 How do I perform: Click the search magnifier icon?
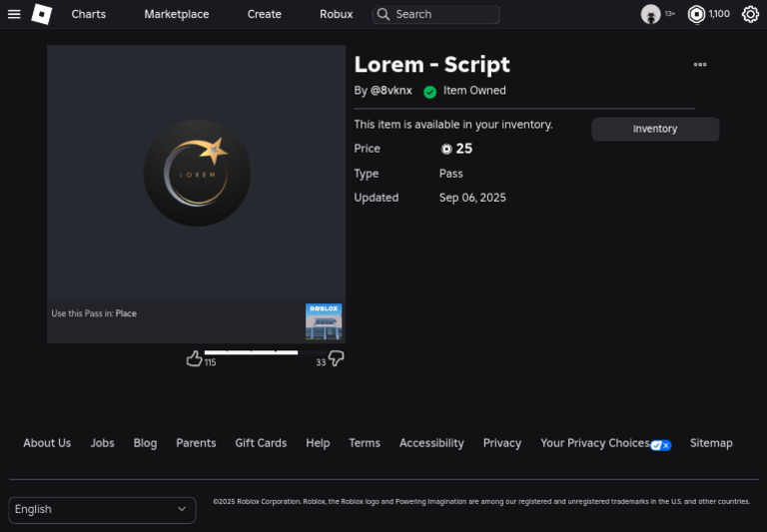383,14
